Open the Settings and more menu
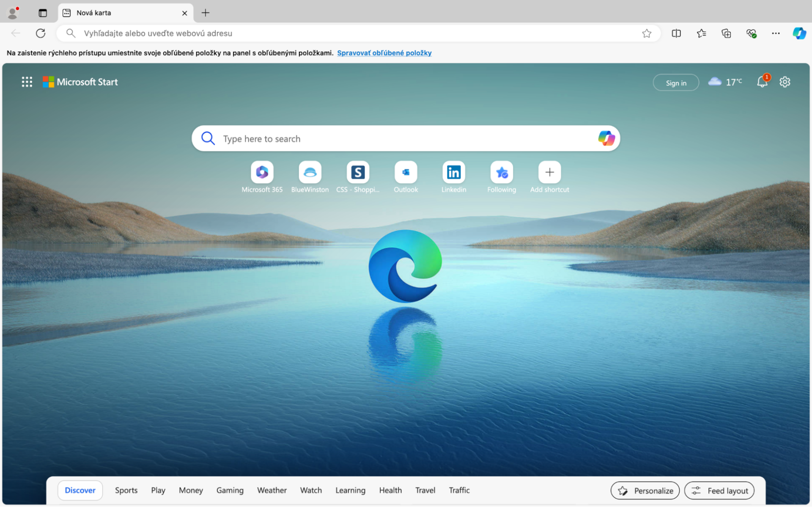This screenshot has height=507, width=812. click(776, 33)
